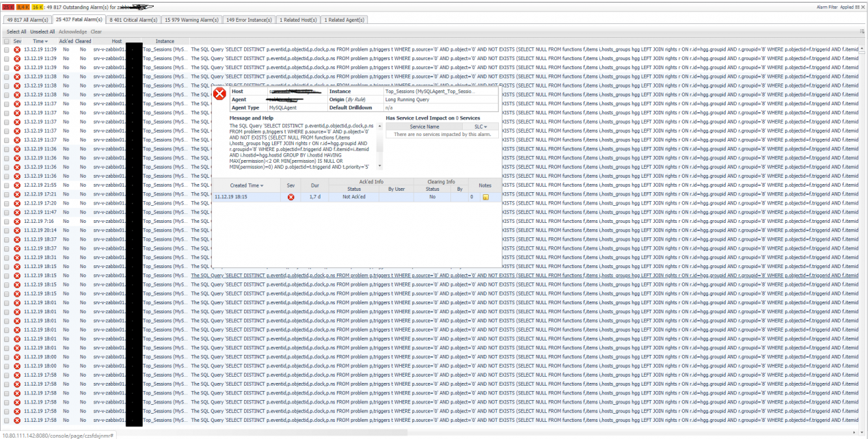The height and width of the screenshot is (439, 868).
Task: Click 'Long Running Query' origin value
Action: [x=407, y=100]
